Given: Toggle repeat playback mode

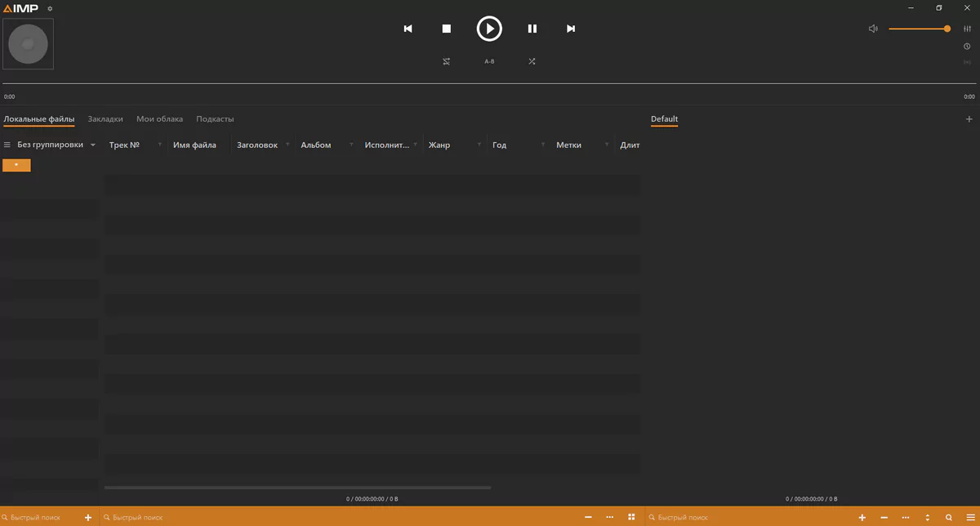Looking at the screenshot, I should [447, 61].
